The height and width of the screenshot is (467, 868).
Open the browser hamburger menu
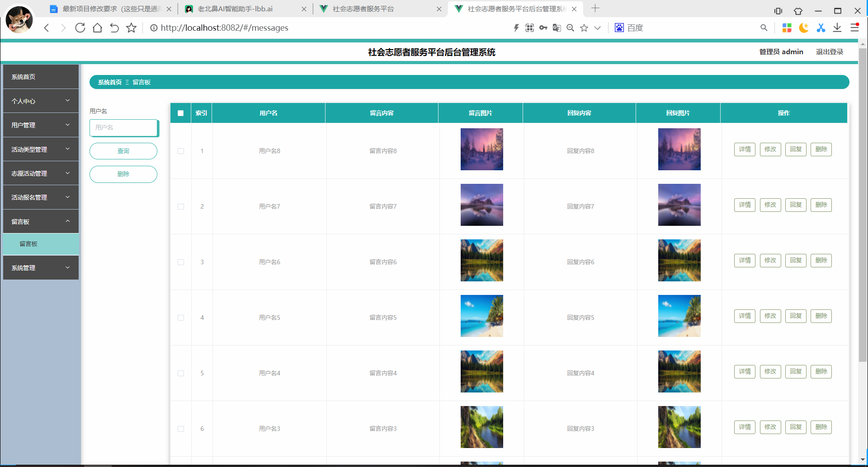[854, 28]
